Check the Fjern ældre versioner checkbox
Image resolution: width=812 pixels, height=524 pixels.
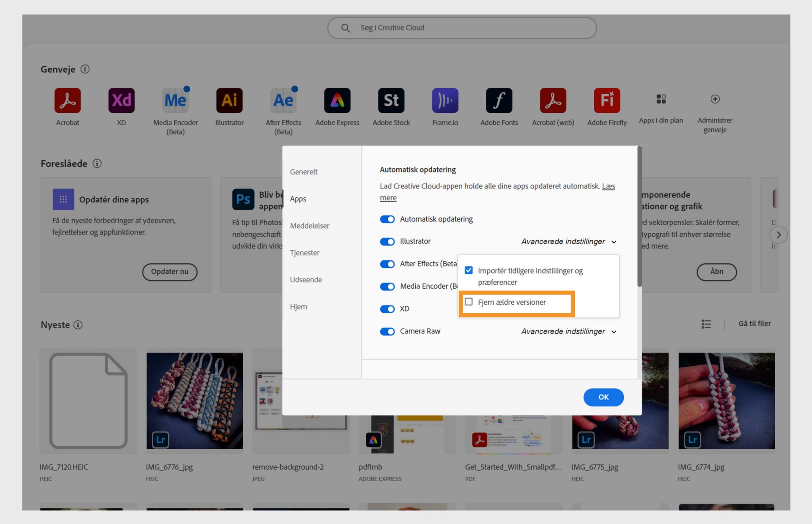coord(469,302)
